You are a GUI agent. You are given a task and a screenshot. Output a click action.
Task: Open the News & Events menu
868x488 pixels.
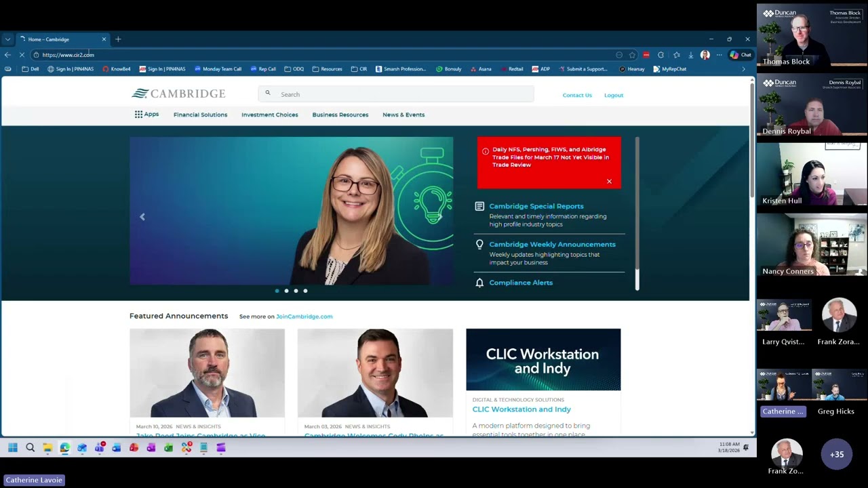[x=403, y=115]
